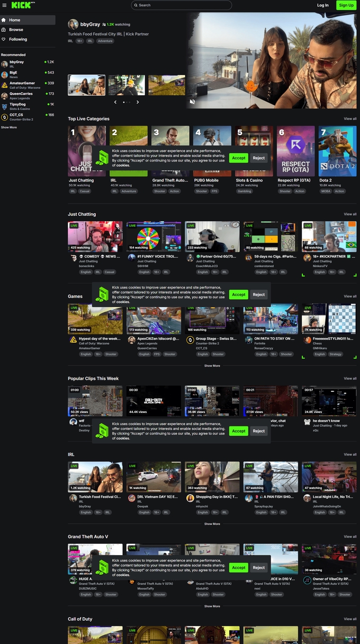Click CCT_CS avatar in the Recommended sidebar
This screenshot has width=360, height=644.
[x=4, y=117]
